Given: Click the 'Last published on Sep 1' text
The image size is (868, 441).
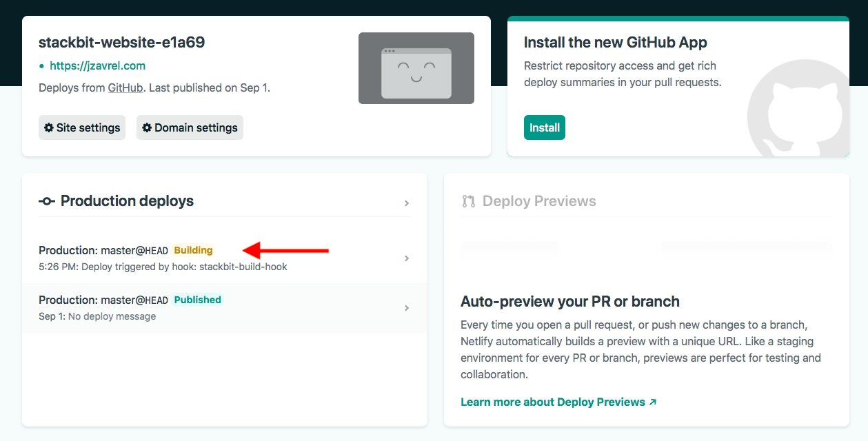Looking at the screenshot, I should 209,88.
